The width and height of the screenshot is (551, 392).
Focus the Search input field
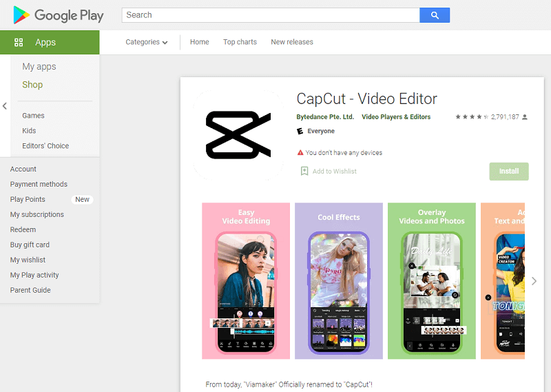(x=271, y=15)
